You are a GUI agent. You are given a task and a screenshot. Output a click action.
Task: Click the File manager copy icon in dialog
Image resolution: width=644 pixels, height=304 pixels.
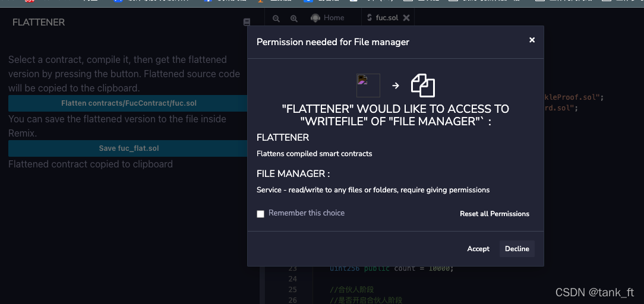(x=422, y=85)
